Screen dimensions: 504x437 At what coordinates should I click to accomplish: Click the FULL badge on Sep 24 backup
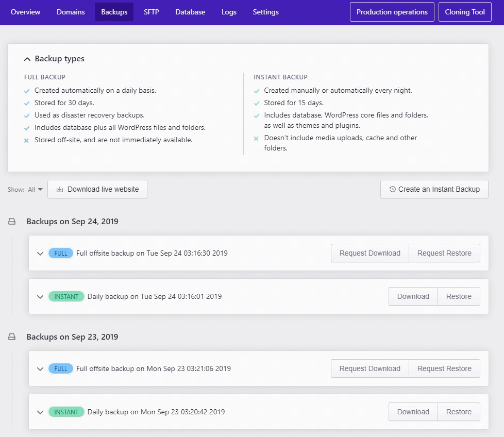(61, 253)
